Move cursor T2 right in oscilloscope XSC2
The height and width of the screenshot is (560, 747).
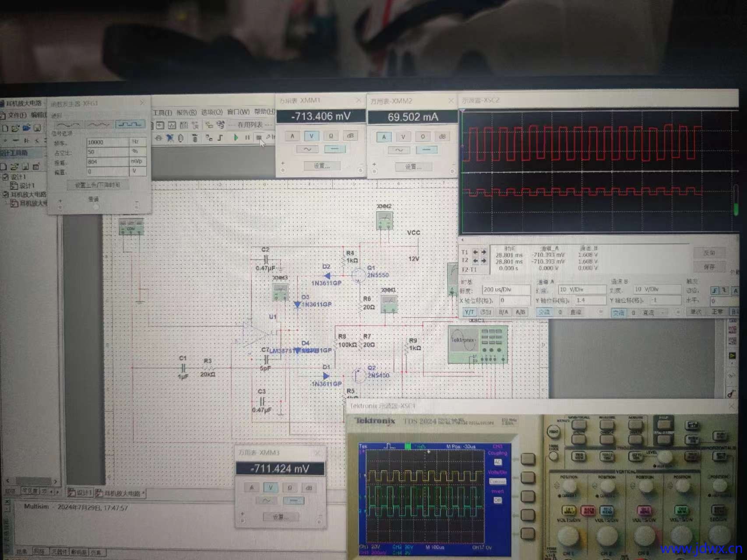click(484, 260)
